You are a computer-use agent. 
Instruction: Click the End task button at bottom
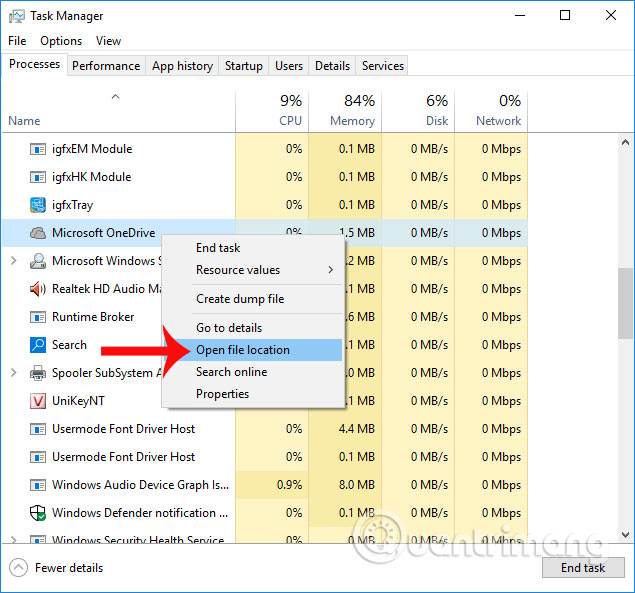(x=583, y=568)
